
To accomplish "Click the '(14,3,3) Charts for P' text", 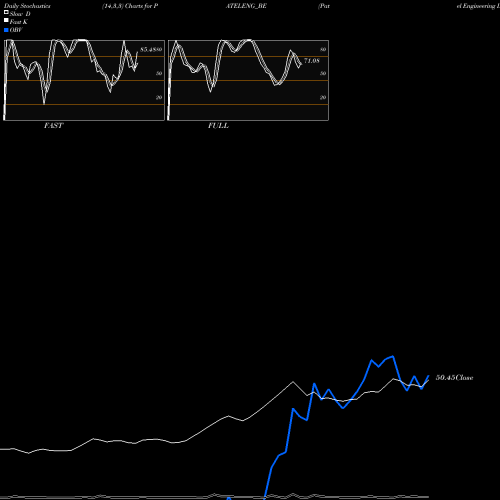I will [130, 6].
